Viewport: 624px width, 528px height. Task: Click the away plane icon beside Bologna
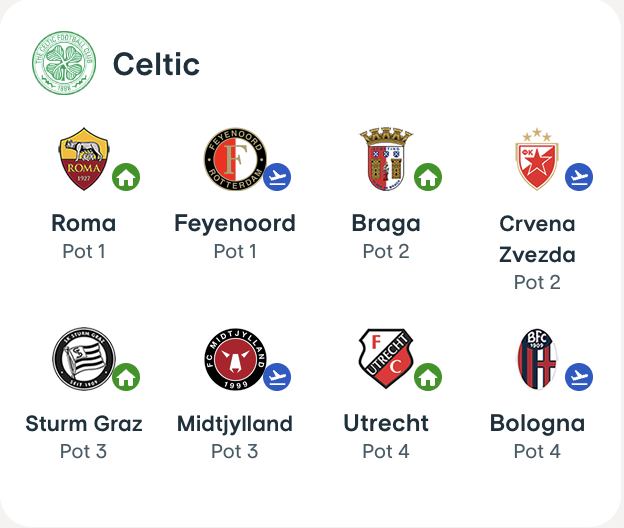coord(579,377)
